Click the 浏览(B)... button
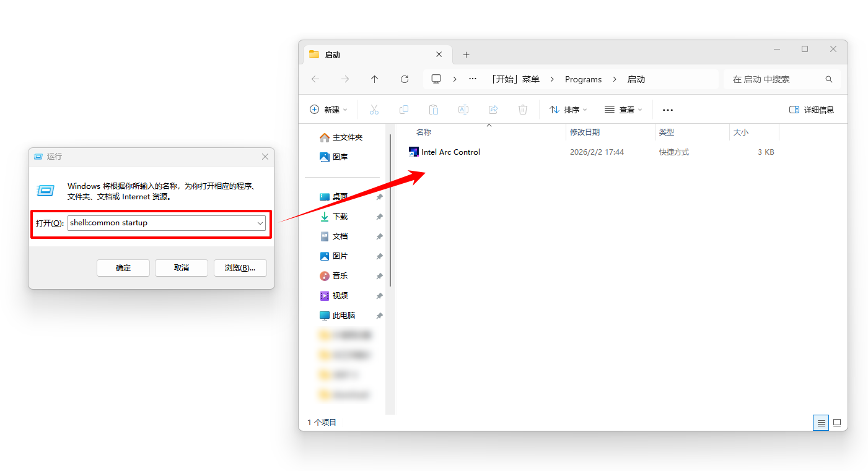 click(x=240, y=268)
